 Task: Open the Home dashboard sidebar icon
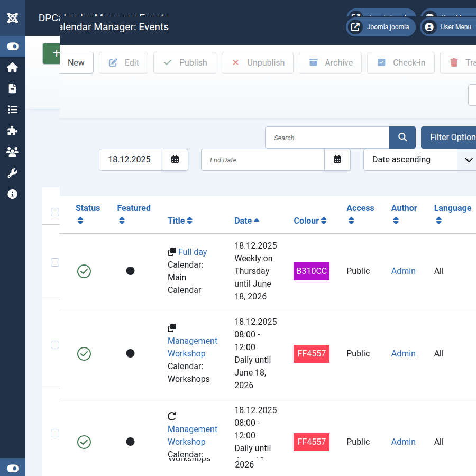(13, 68)
